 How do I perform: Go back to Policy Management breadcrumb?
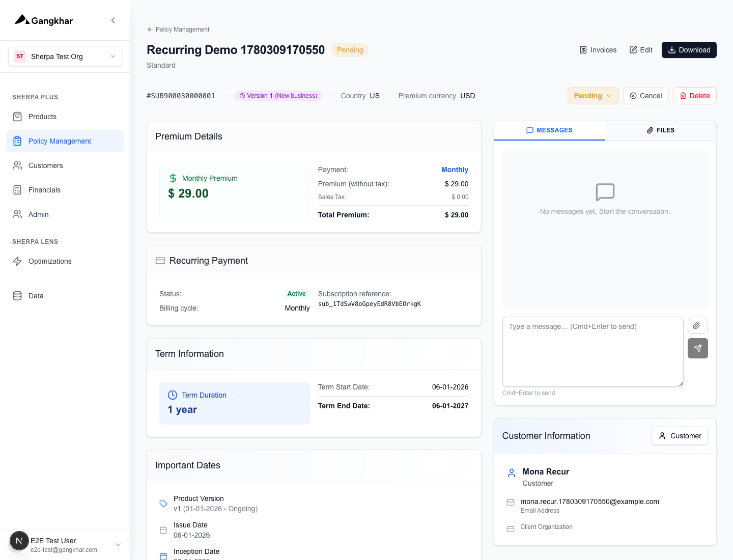tap(178, 30)
